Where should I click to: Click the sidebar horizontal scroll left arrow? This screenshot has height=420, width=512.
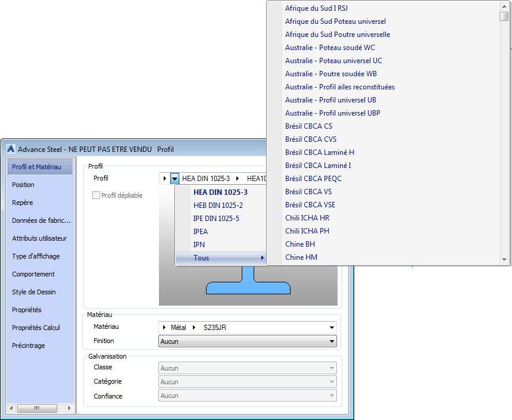[12, 408]
